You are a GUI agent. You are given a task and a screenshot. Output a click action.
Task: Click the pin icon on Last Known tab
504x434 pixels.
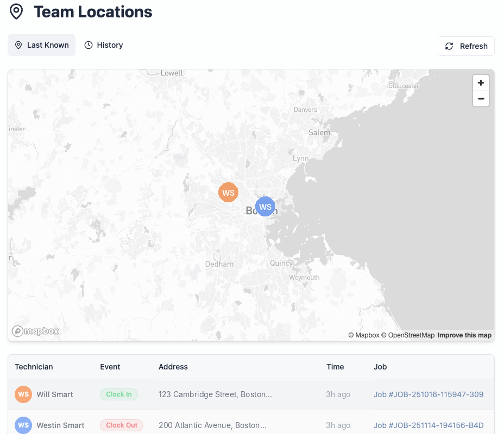18,45
